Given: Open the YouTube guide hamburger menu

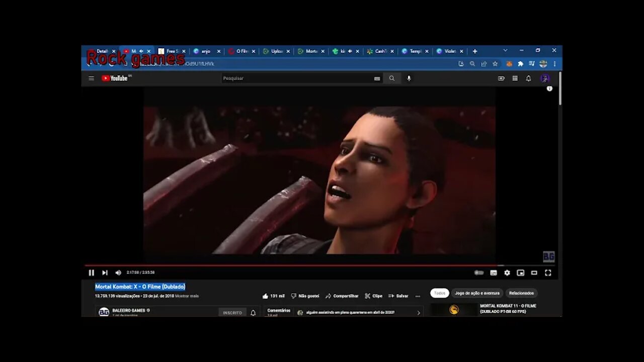Looking at the screenshot, I should coord(91,78).
